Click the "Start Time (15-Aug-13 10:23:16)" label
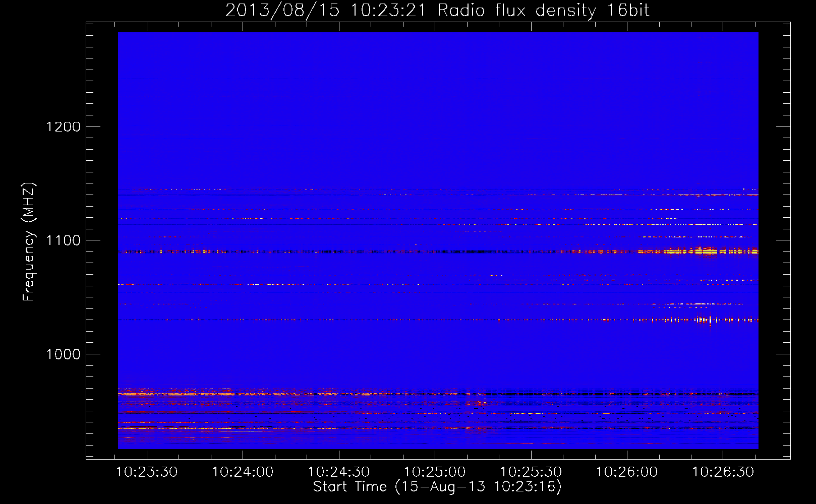 tap(437, 487)
